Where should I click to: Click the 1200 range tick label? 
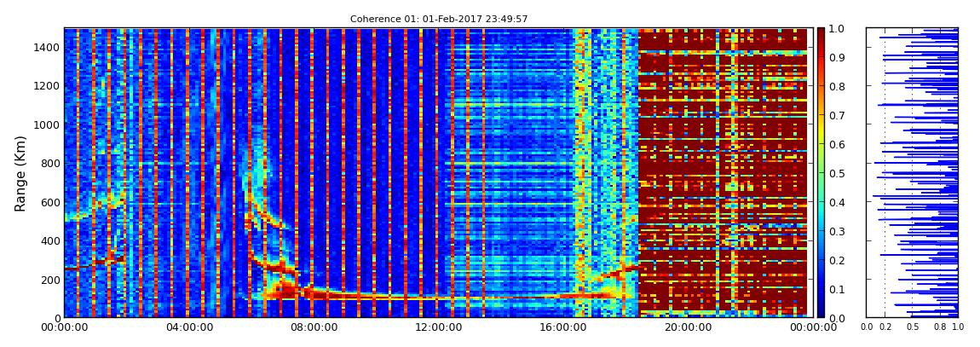[x=47, y=85]
